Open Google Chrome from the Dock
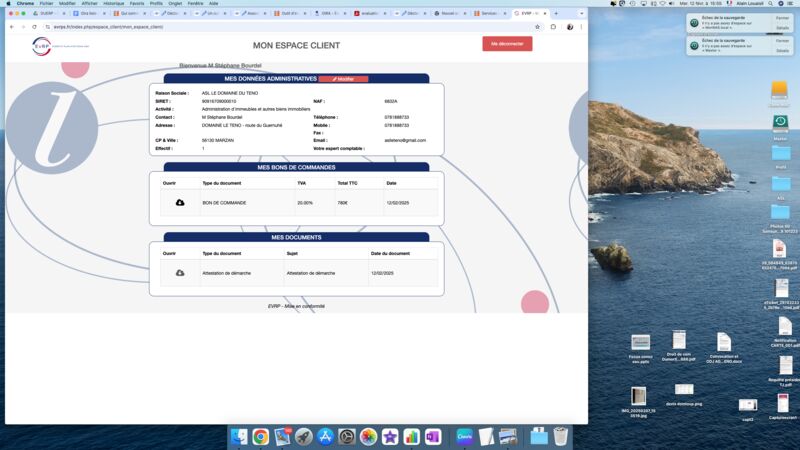Screen dimensions: 800x450 [x=260, y=437]
